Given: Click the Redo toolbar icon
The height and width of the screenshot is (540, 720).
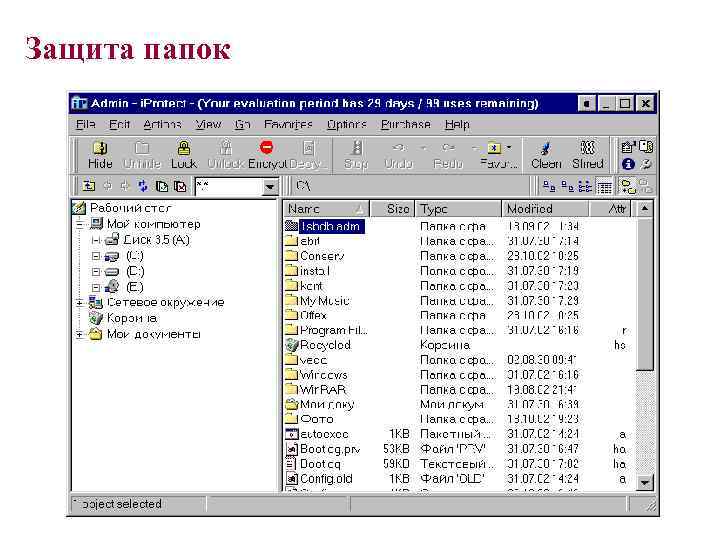Looking at the screenshot, I should point(448,148).
